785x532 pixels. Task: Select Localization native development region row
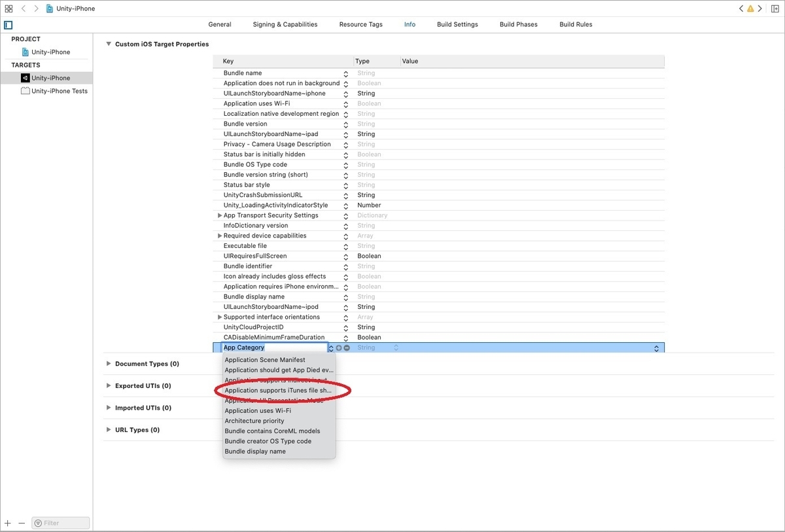pyautogui.click(x=438, y=114)
